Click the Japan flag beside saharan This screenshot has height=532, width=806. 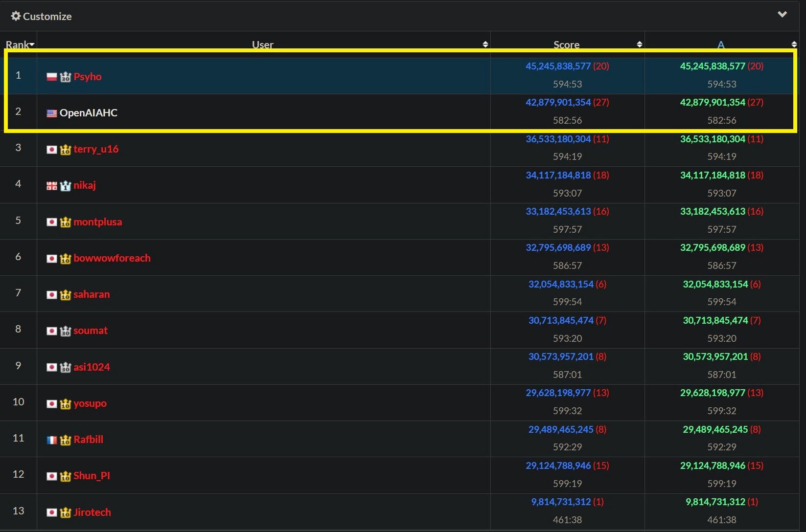tap(52, 294)
